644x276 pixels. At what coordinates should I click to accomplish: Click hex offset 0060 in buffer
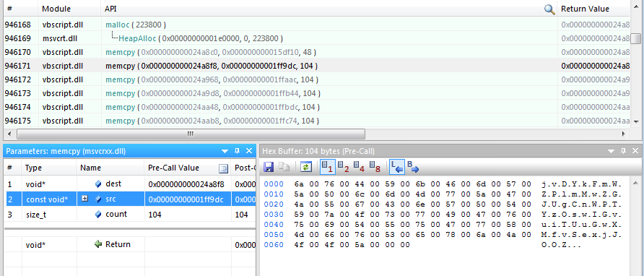(x=274, y=245)
